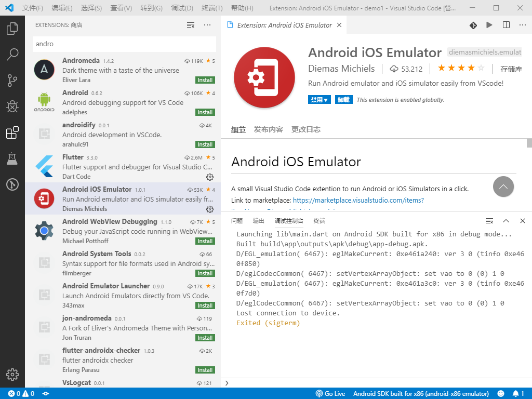Click Android iOS Emulator manage gear
Image resolution: width=532 pixels, height=399 pixels.
pos(210,209)
